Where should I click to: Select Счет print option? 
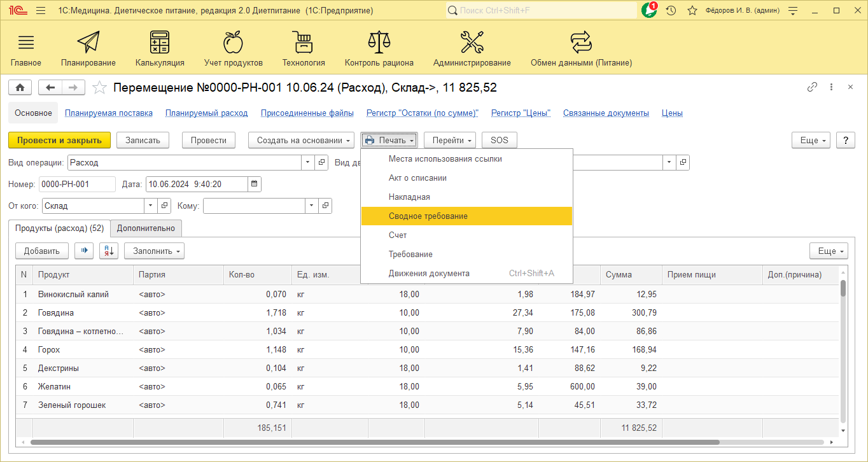pyautogui.click(x=466, y=235)
